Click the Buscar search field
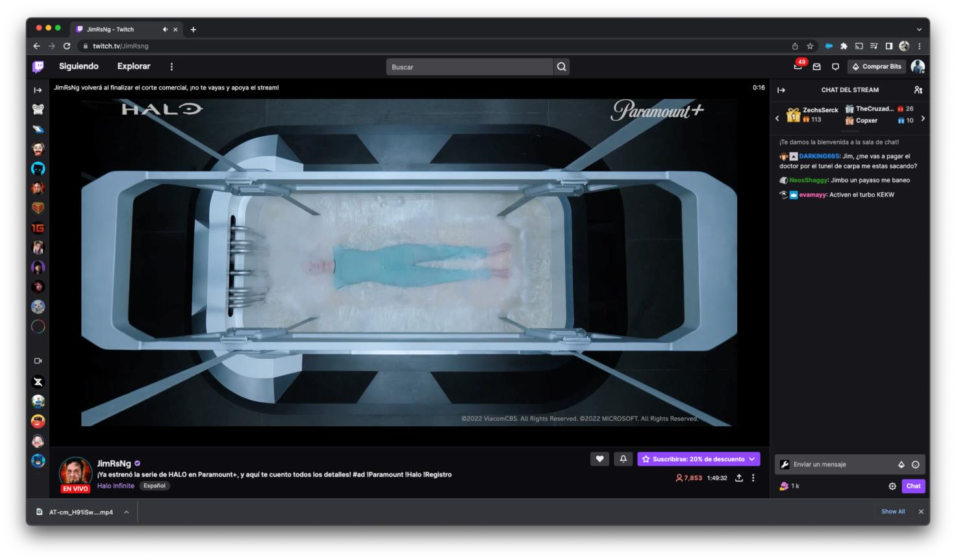 coord(470,67)
